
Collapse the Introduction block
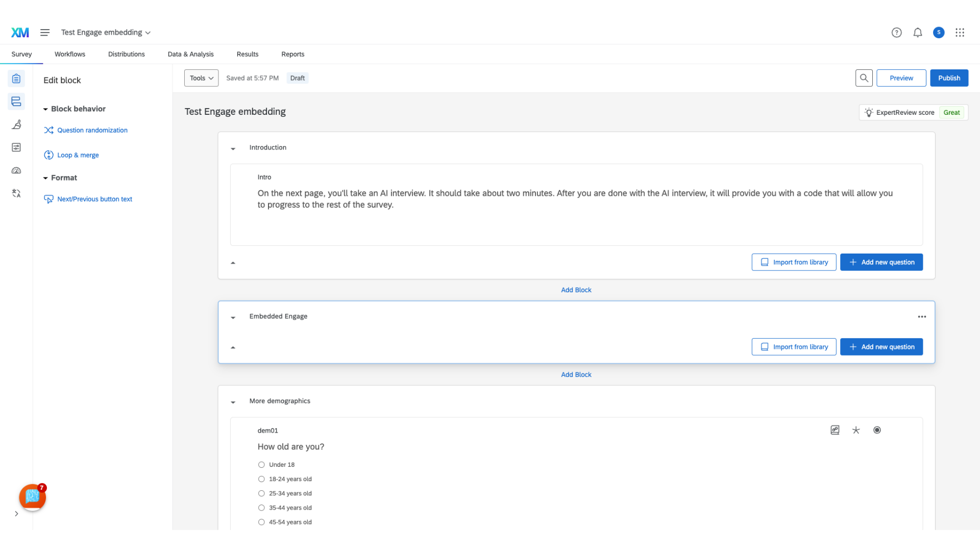(x=233, y=148)
